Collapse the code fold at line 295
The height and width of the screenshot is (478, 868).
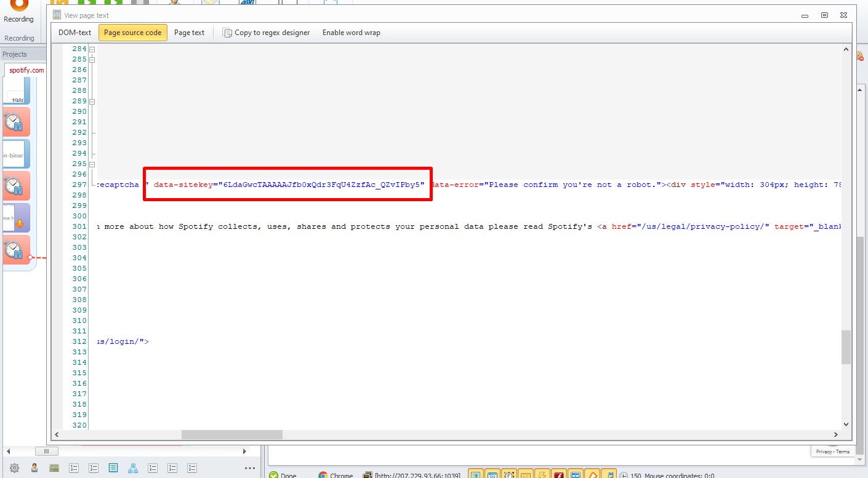point(92,164)
